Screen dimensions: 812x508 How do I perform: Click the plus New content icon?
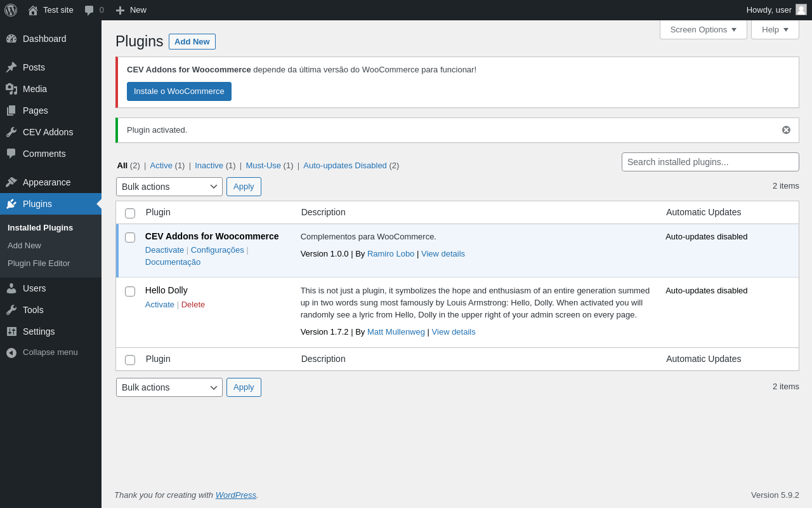point(120,10)
